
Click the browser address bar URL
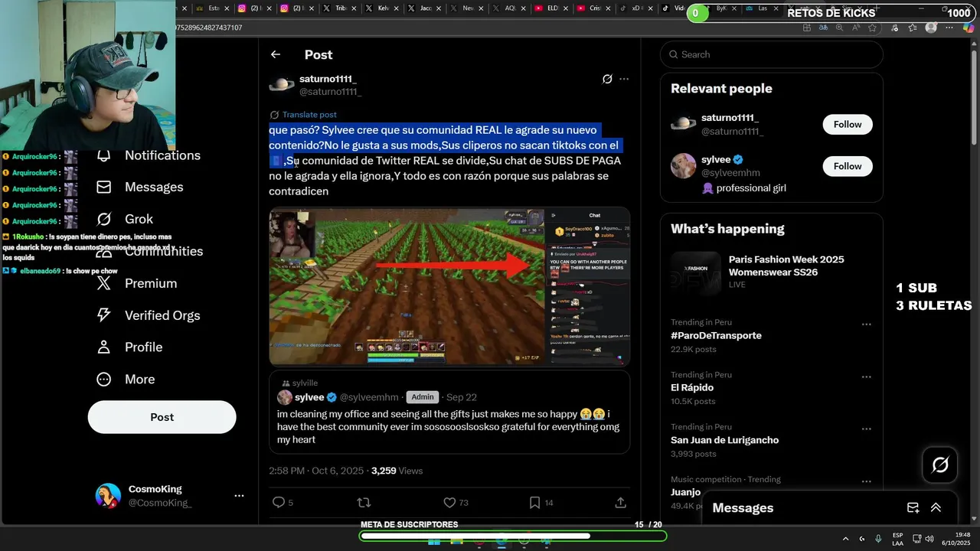tap(209, 28)
